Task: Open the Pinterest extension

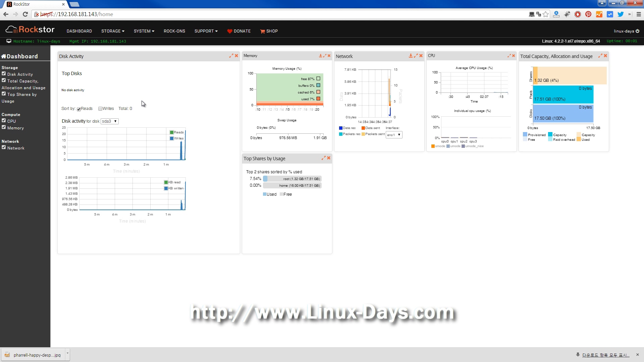Action: tap(588, 14)
